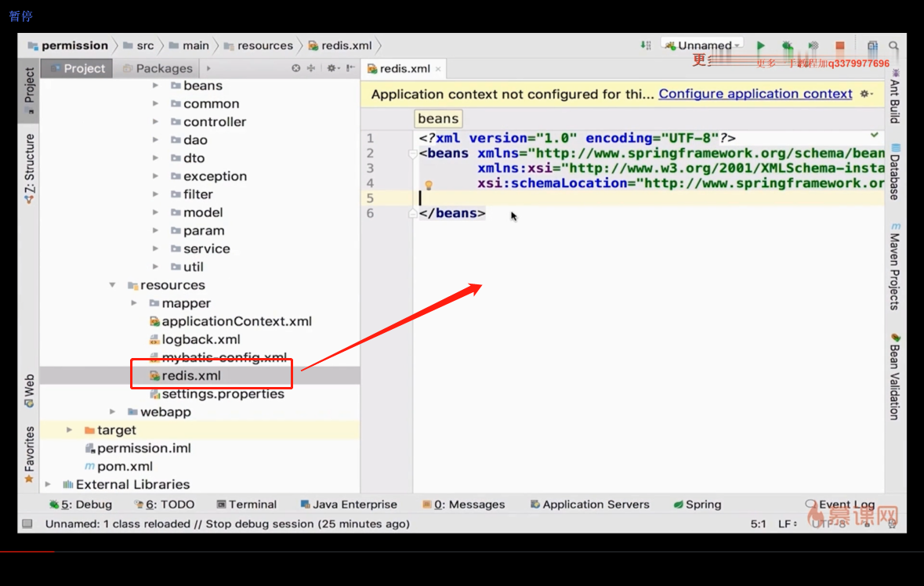The image size is (924, 586).
Task: Open the Maven Projects side panel
Action: coord(895,266)
